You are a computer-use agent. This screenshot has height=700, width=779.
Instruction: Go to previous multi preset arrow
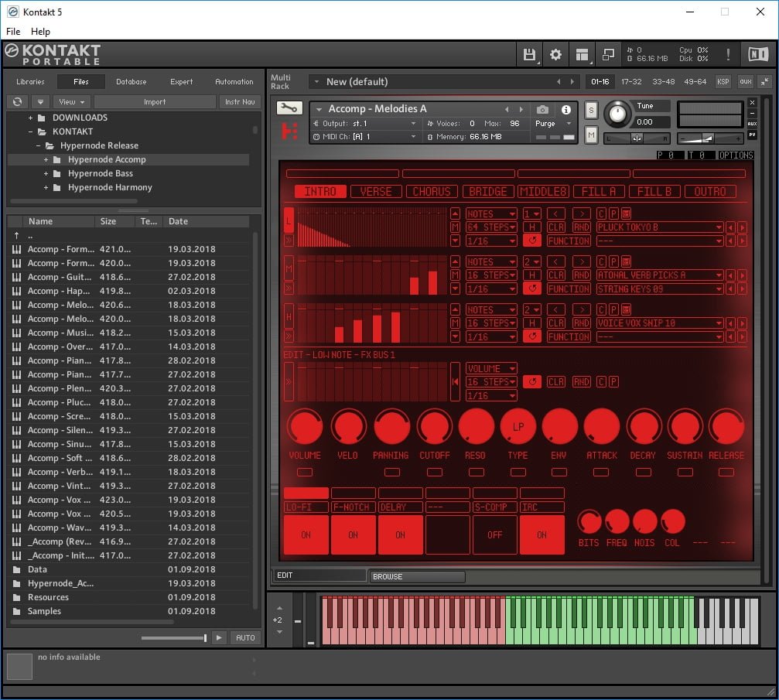[559, 81]
